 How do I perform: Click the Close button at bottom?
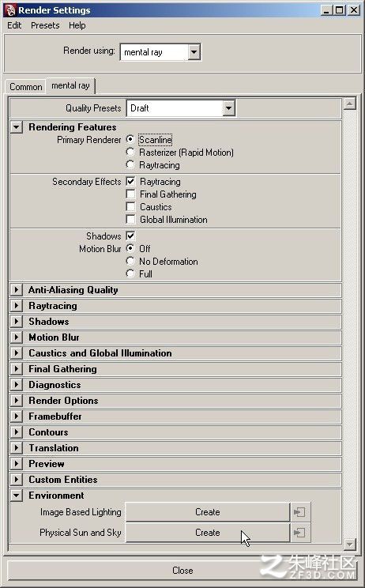click(x=182, y=571)
